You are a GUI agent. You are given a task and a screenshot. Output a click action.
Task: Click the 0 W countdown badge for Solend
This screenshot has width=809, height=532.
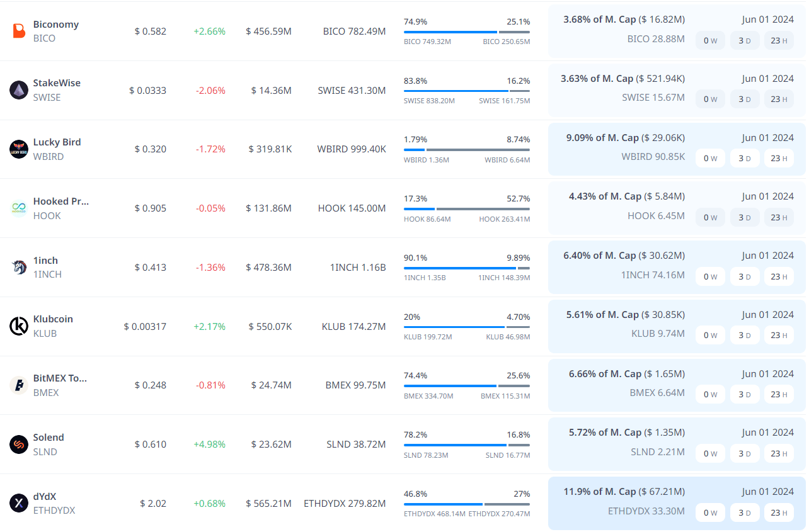point(710,453)
